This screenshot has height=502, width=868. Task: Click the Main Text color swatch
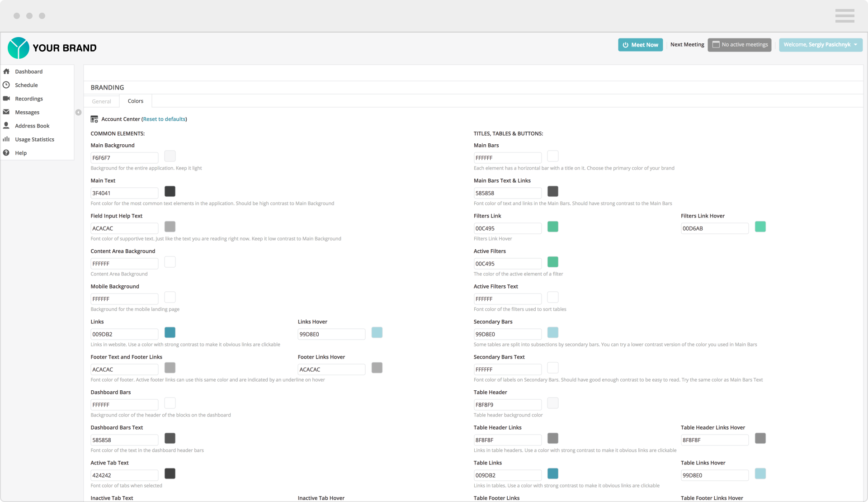pyautogui.click(x=170, y=191)
